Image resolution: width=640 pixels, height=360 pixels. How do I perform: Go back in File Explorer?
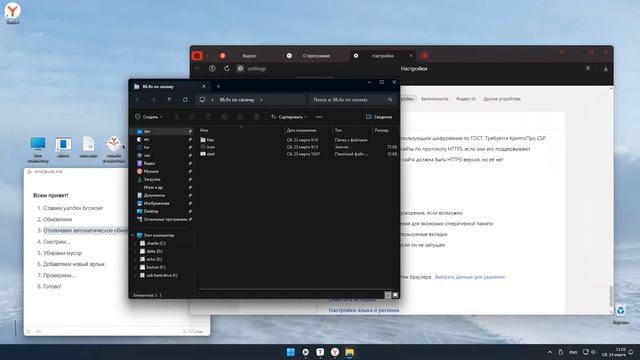(x=138, y=100)
